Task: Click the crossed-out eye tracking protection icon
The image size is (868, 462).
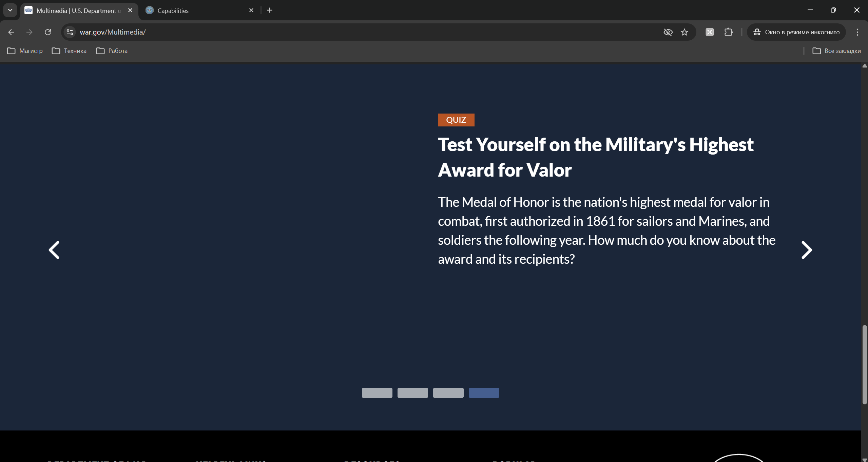Action: click(x=668, y=32)
